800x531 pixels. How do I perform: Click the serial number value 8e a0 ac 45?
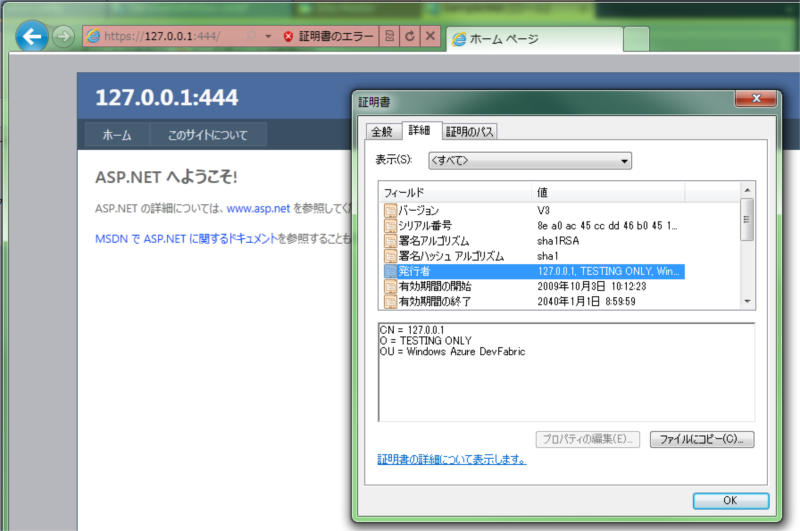tap(607, 225)
